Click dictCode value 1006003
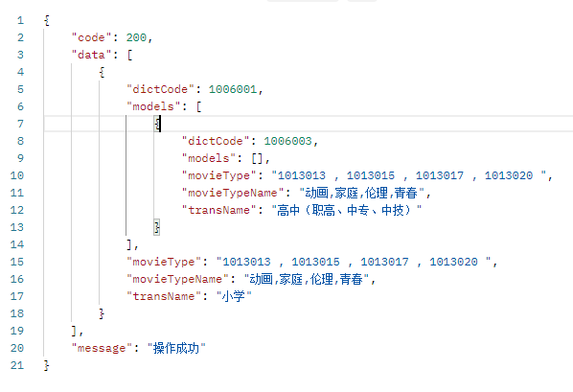The image size is (573, 392). [x=288, y=141]
